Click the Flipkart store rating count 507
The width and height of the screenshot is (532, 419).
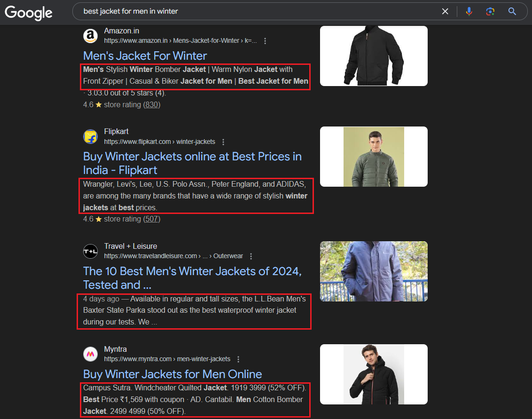coord(152,219)
